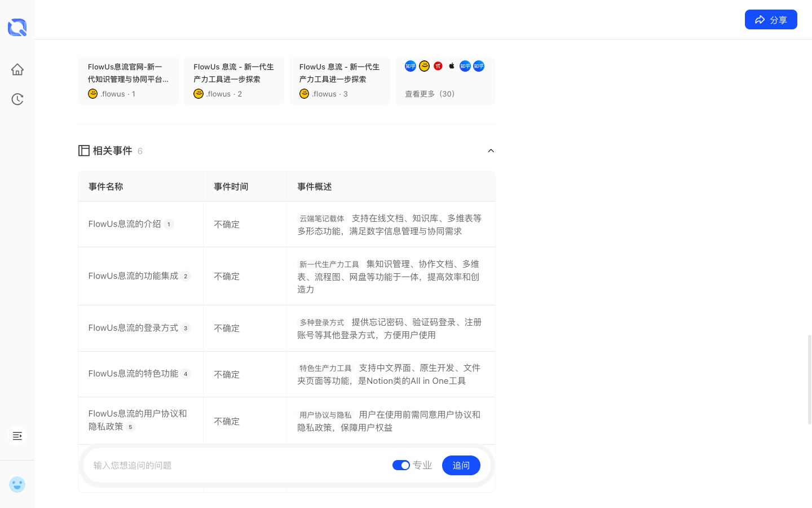Open the outline list icon in sidebar
812x508 pixels.
pos(17,436)
